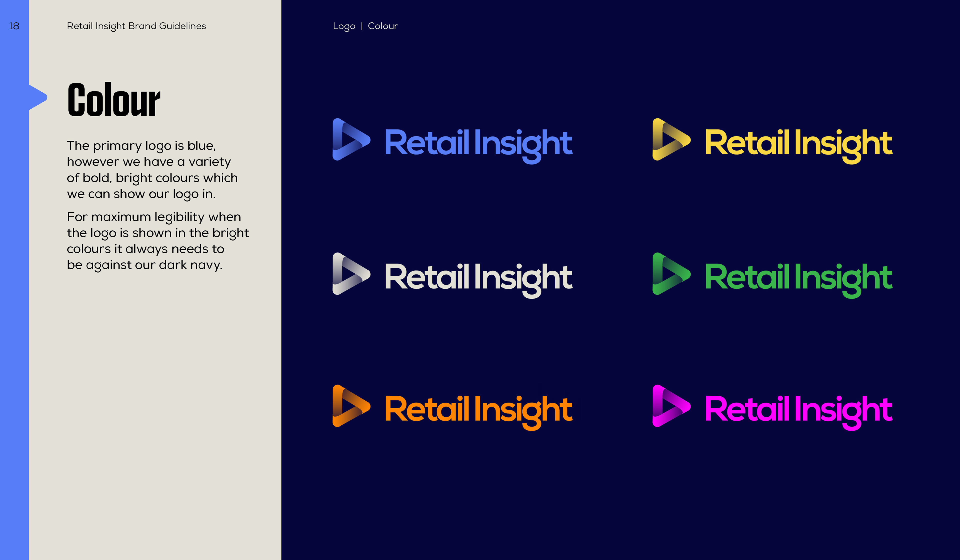Click the blue triangle logo icon
Viewport: 960px width, 560px height.
pyautogui.click(x=351, y=139)
